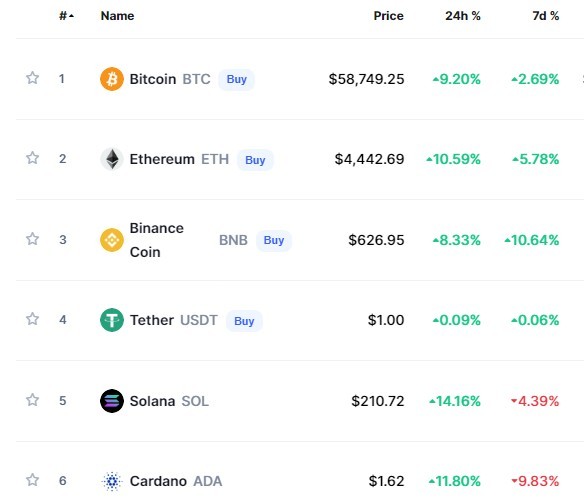Sort by the 7d % column header
Image resolution: width=584 pixels, height=500 pixels.
click(x=546, y=16)
